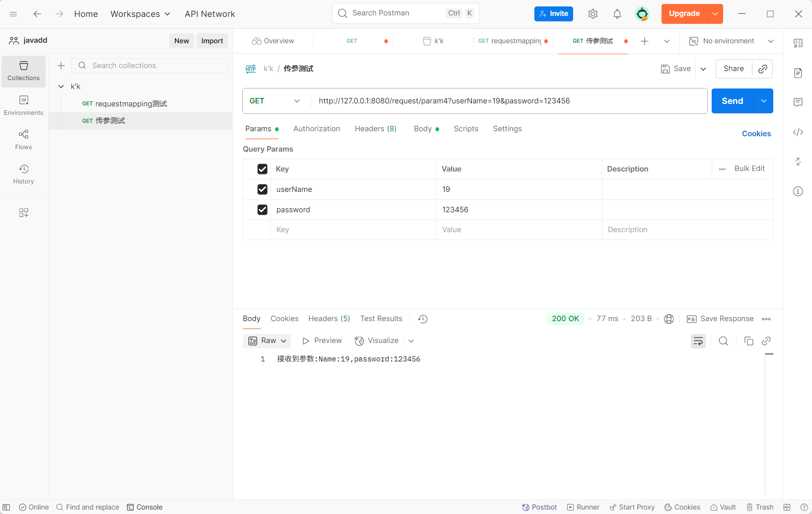Switch to the Settings tab

507,129
